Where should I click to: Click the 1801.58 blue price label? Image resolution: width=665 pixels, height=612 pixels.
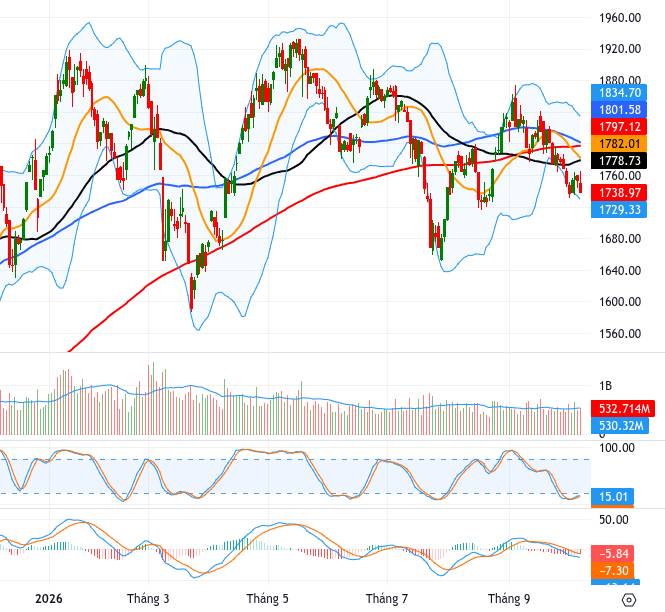[x=619, y=109]
